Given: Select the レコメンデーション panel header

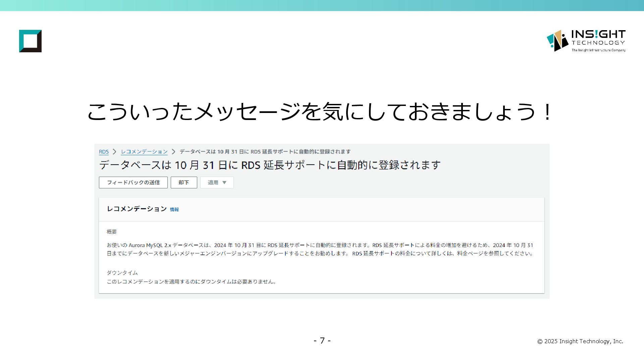Looking at the screenshot, I should coord(137,209).
